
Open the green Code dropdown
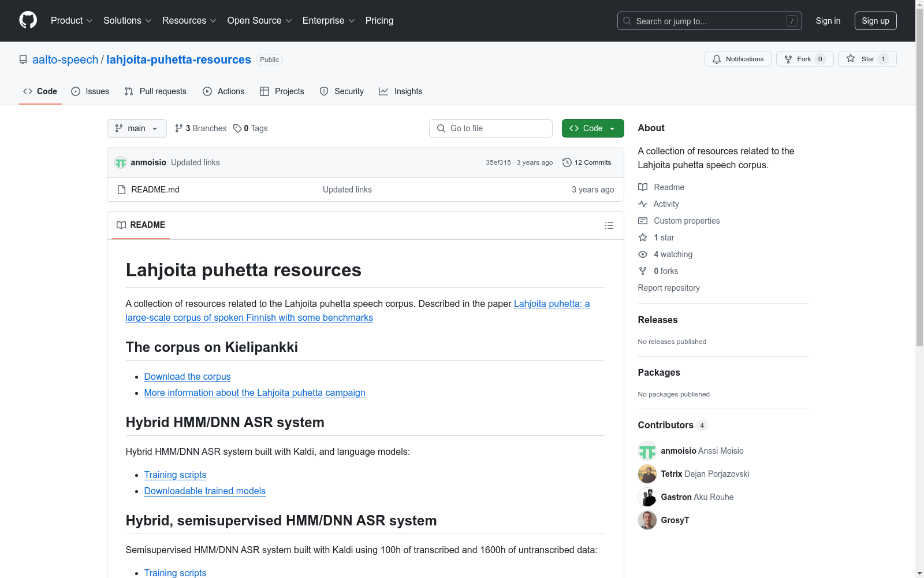(x=593, y=128)
